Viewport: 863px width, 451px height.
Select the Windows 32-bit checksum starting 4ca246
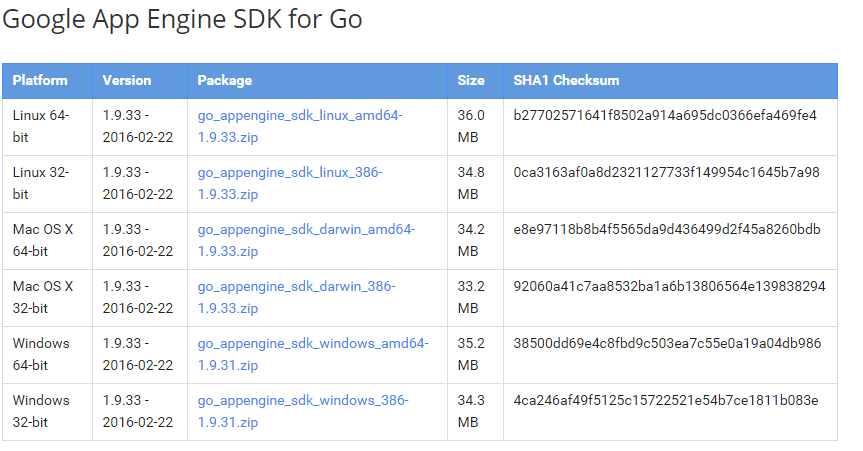click(x=666, y=401)
